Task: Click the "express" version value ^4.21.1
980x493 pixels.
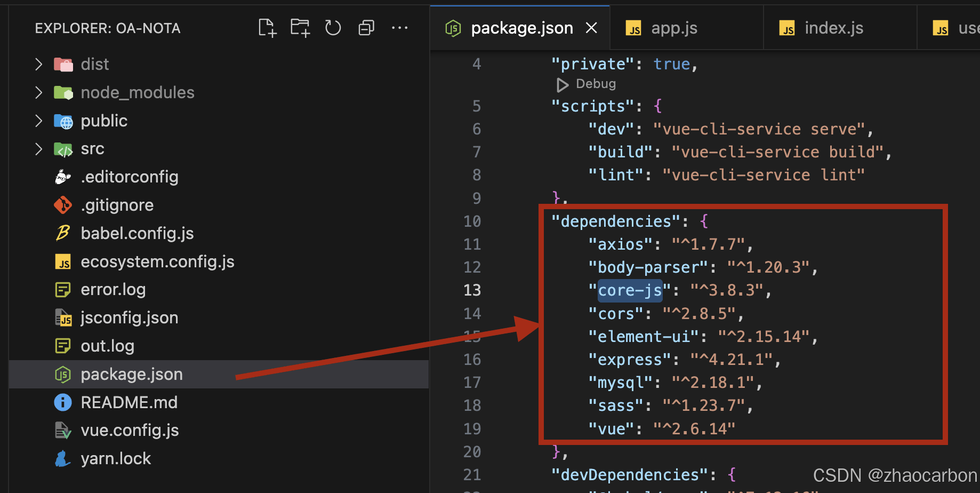Action: pos(732,360)
